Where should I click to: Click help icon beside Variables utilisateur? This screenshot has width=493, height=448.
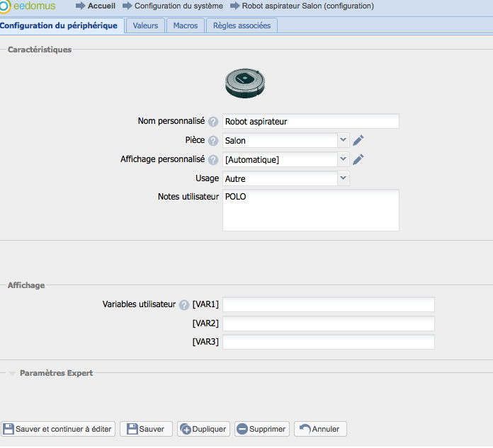(x=184, y=305)
